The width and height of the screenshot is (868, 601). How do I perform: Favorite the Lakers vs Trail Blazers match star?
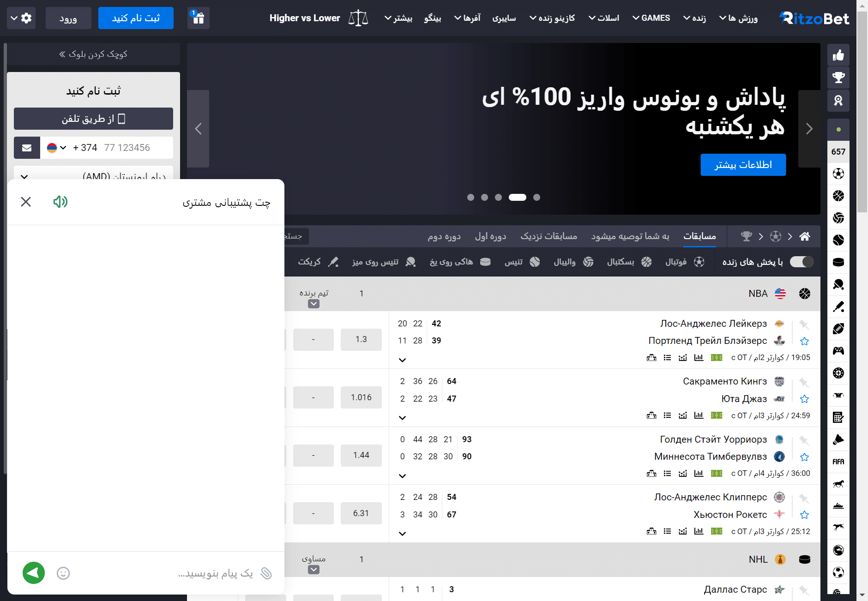click(x=804, y=341)
